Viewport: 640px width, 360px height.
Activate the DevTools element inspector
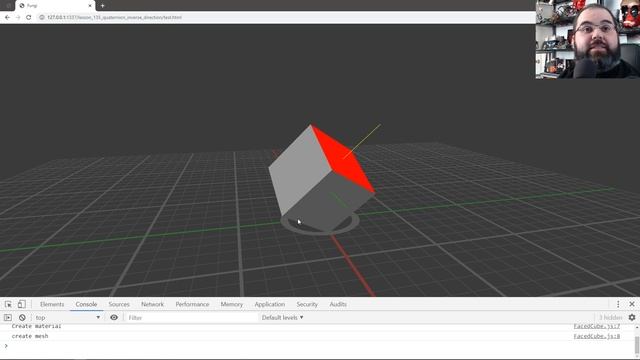8,304
